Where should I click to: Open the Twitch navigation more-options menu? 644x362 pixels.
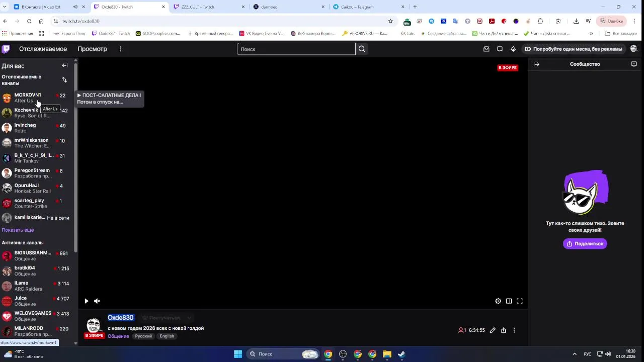(120, 49)
